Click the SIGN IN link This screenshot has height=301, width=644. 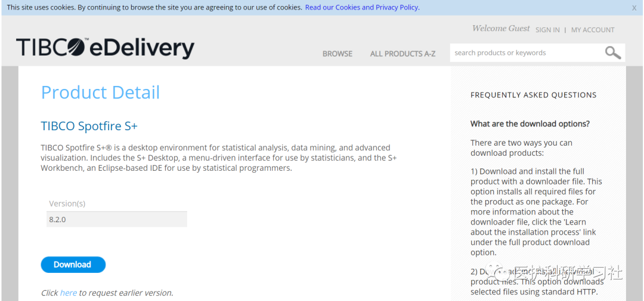pyautogui.click(x=547, y=30)
